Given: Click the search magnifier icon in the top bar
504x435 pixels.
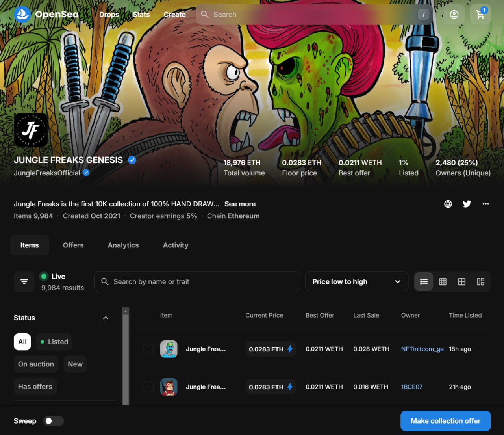Looking at the screenshot, I should click(205, 15).
